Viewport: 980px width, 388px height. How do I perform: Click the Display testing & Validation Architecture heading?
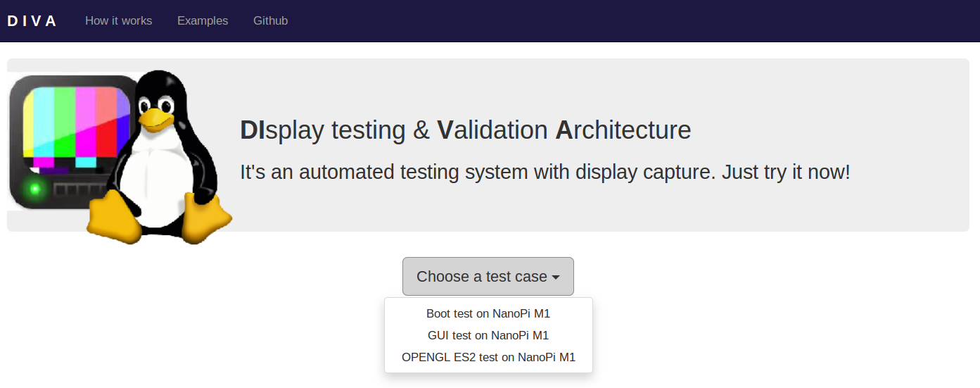coord(465,130)
